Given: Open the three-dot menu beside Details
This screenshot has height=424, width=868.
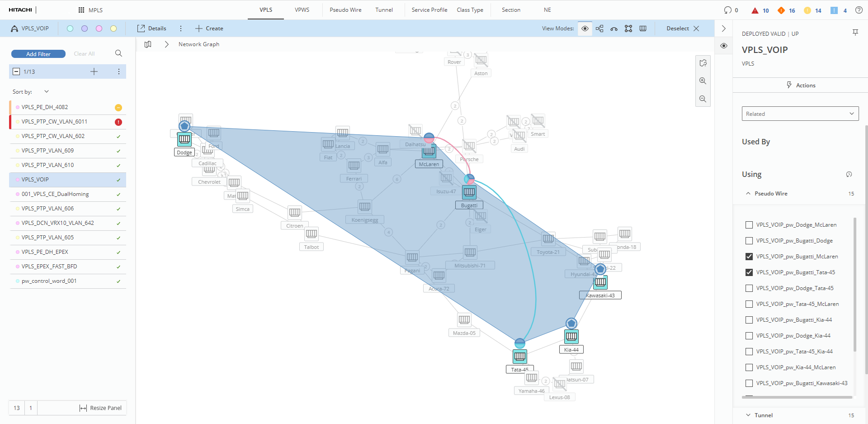Looking at the screenshot, I should (181, 29).
